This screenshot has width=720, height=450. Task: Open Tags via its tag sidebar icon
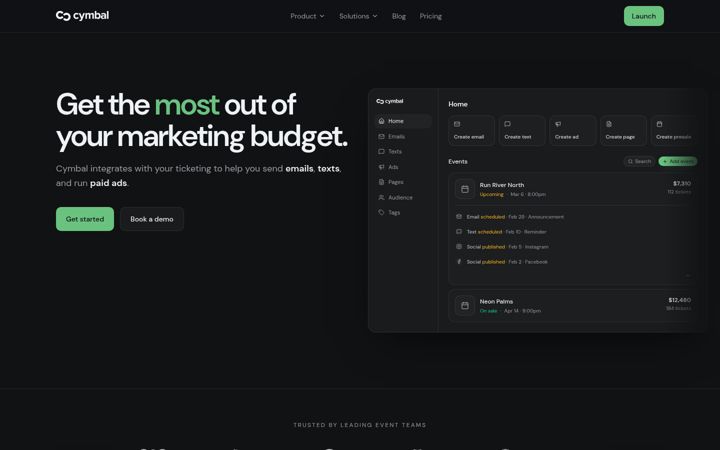point(381,213)
